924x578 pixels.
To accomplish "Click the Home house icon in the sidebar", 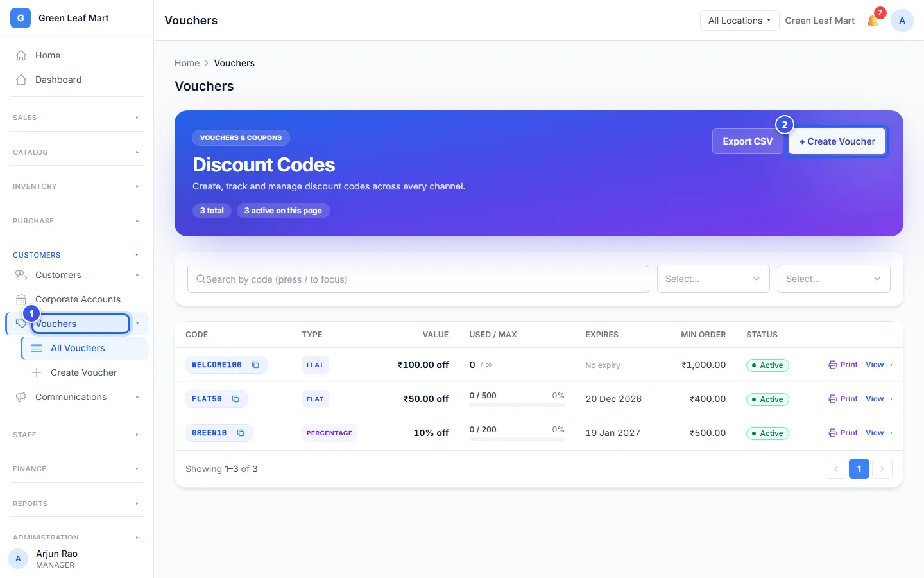I will point(21,55).
